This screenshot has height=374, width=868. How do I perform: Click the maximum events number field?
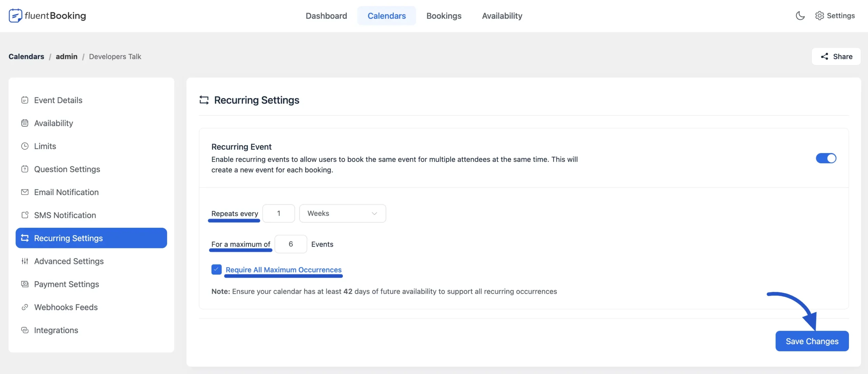[291, 244]
